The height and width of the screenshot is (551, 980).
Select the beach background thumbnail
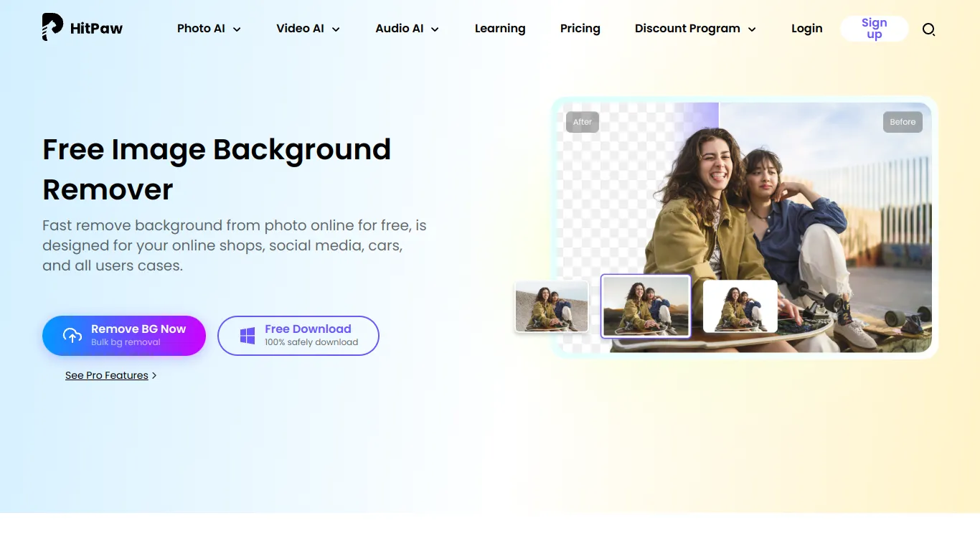point(552,306)
